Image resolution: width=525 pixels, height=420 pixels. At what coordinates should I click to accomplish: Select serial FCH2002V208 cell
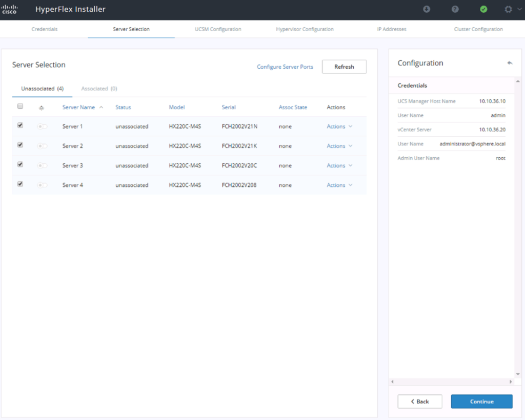239,185
